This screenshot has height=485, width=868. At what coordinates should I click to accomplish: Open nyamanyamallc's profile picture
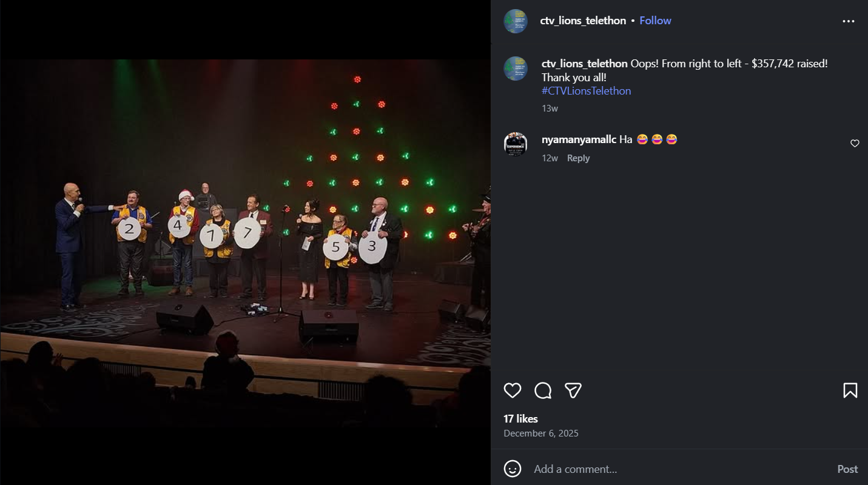point(515,144)
